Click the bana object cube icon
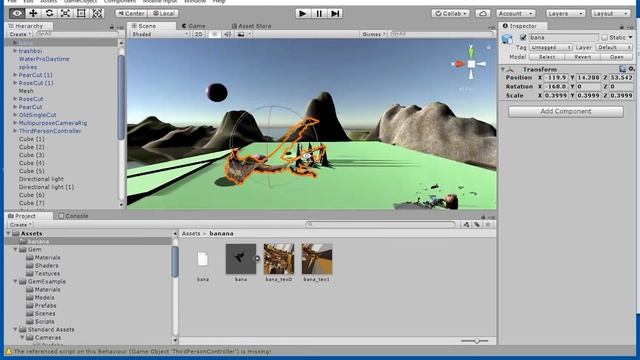Viewport: 640px width, 360px height. coord(507,39)
